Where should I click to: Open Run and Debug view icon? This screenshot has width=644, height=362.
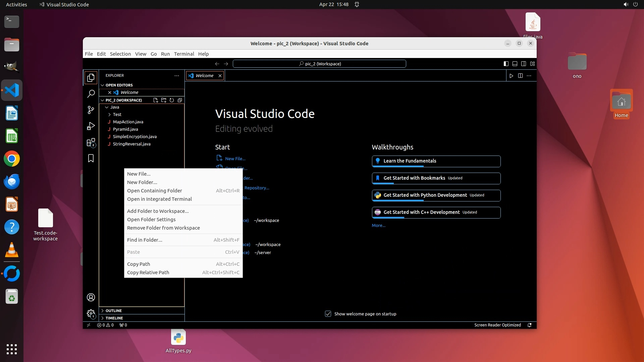click(91, 126)
